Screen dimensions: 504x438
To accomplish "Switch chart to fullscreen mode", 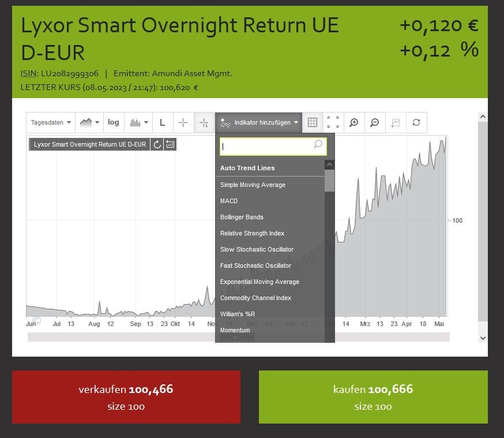I will (x=333, y=122).
